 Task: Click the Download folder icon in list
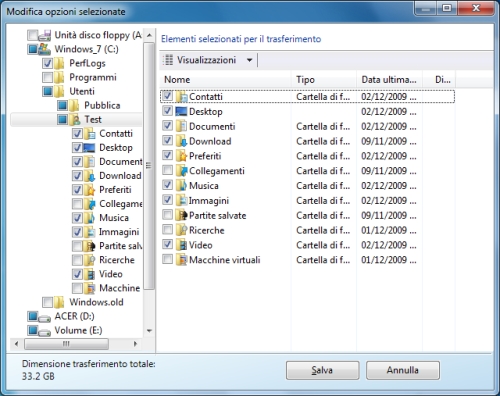click(182, 141)
